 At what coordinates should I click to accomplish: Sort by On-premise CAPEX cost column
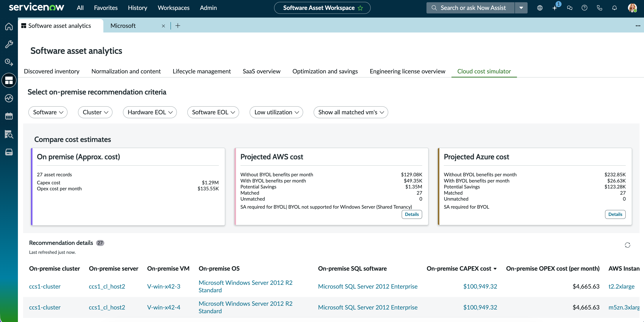[x=462, y=269]
